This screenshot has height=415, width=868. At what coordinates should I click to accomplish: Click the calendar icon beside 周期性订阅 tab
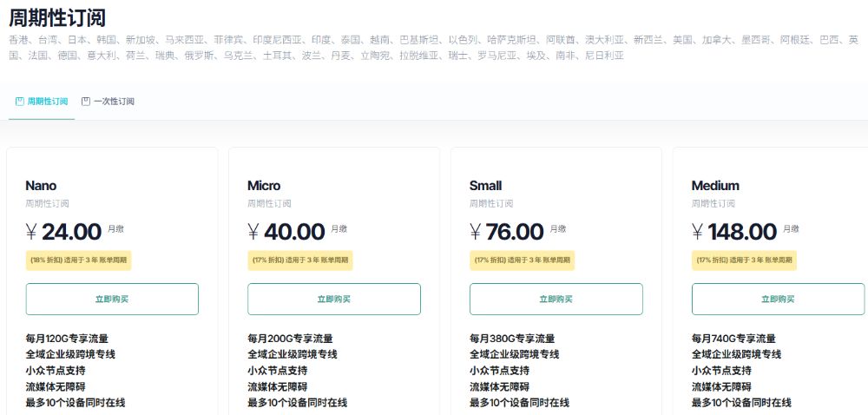tap(20, 102)
